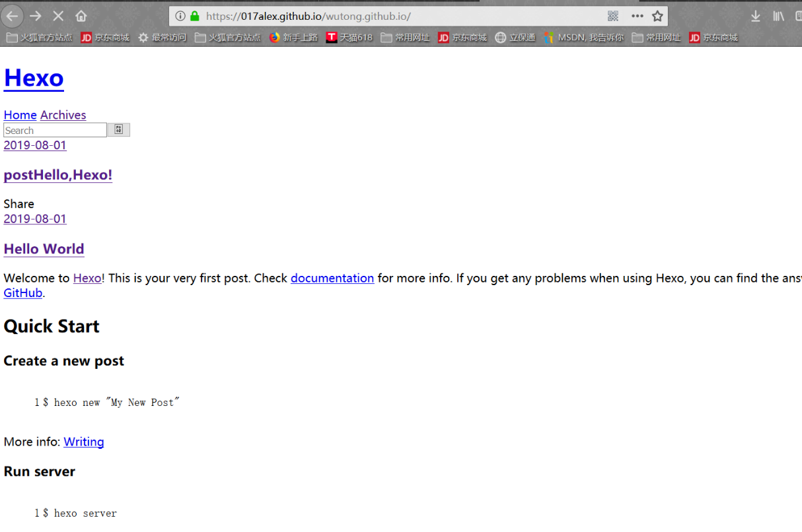This screenshot has height=532, width=802.
Task: Open 常用网址 folder next to MSDN bookmark
Action: 657,38
